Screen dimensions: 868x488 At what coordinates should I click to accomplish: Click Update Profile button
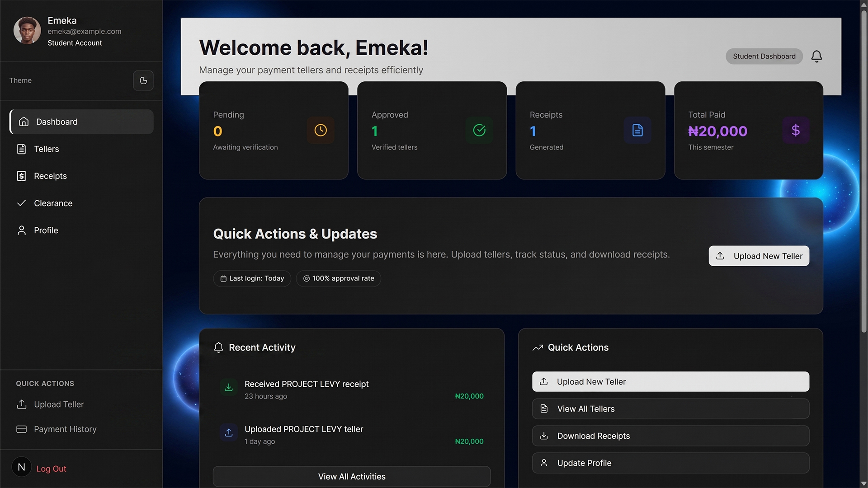pyautogui.click(x=670, y=463)
